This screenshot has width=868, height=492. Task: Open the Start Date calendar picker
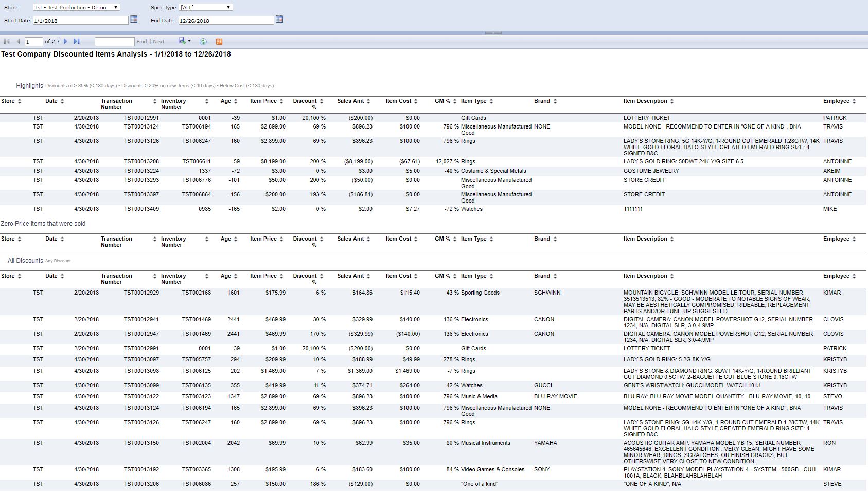coord(134,20)
